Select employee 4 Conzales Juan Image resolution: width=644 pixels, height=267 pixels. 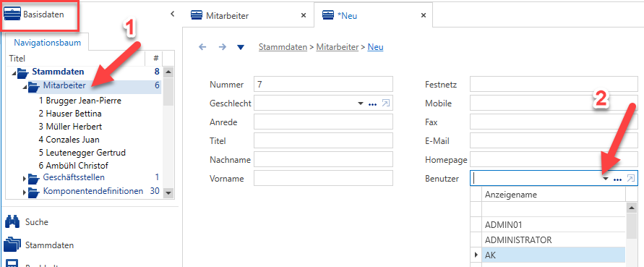(x=69, y=140)
